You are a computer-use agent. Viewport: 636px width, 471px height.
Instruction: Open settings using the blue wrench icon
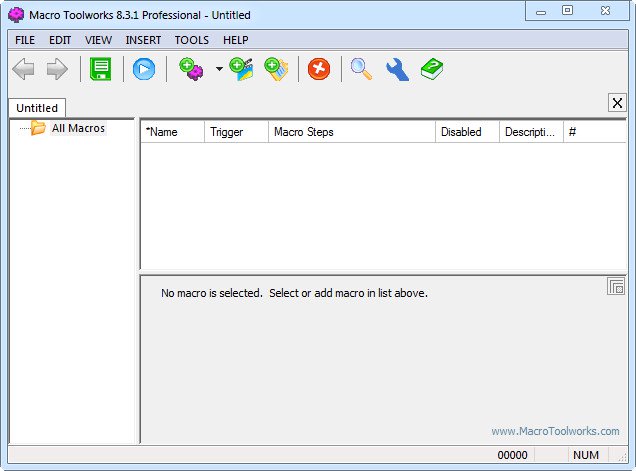click(397, 69)
